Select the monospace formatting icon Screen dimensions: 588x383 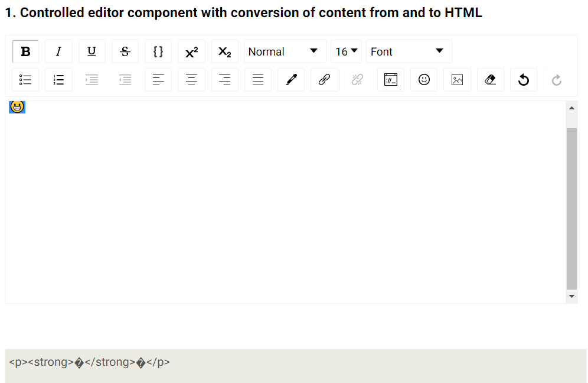158,51
